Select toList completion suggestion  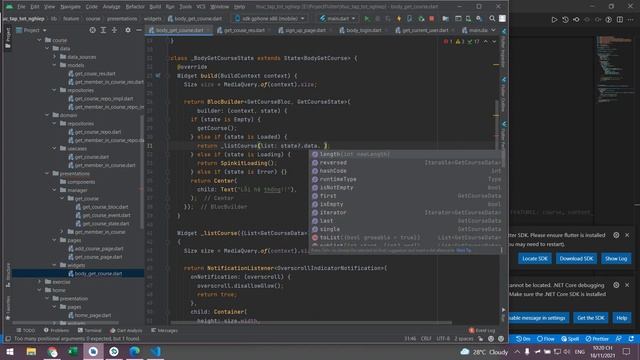pos(406,237)
